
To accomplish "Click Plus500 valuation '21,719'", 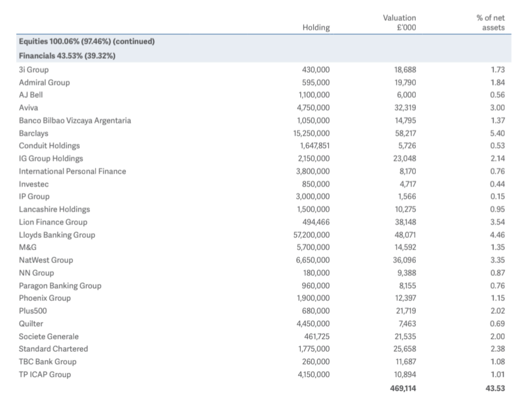I will point(406,311).
